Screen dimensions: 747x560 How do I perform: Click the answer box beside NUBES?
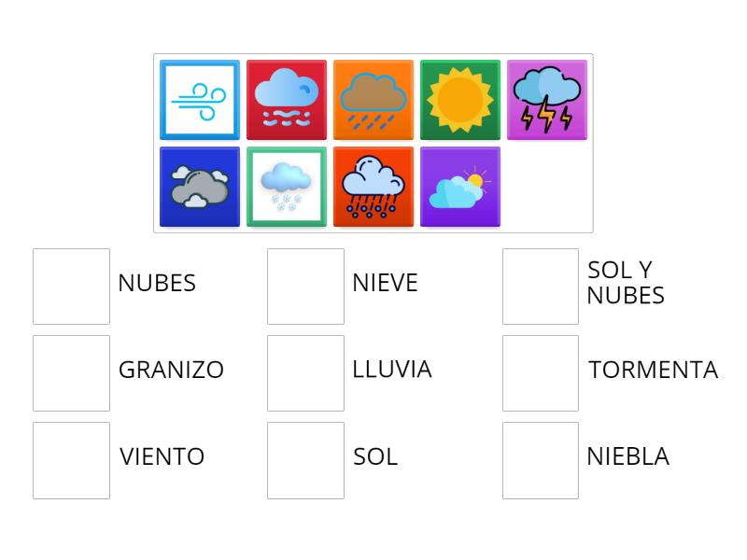(x=71, y=285)
